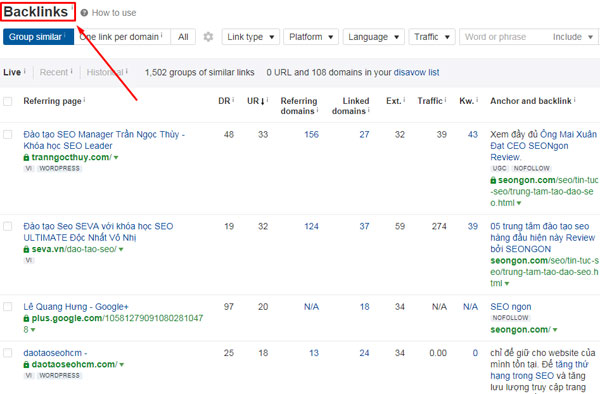
Task: Click the lock icon next to seva.vn URL
Action: pyautogui.click(x=26, y=249)
